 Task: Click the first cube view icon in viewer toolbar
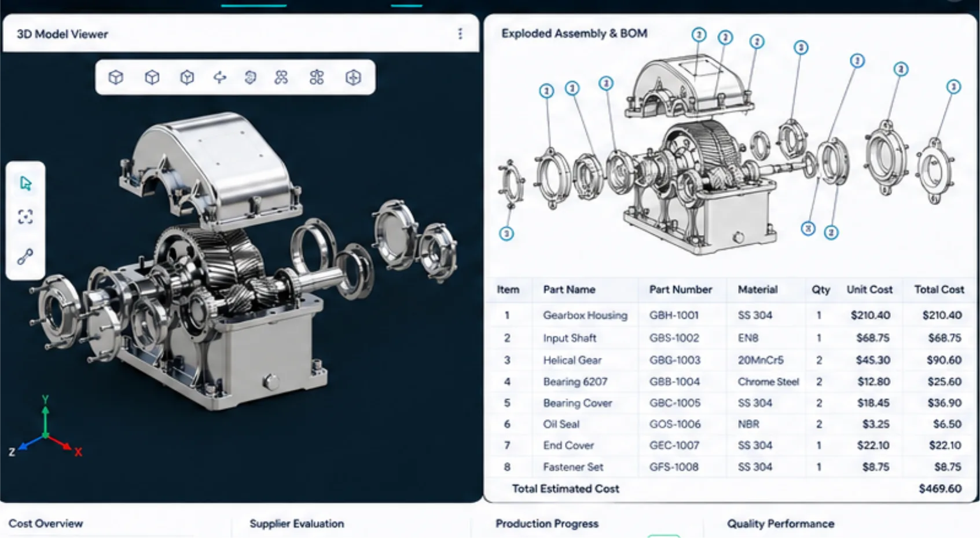point(116,77)
